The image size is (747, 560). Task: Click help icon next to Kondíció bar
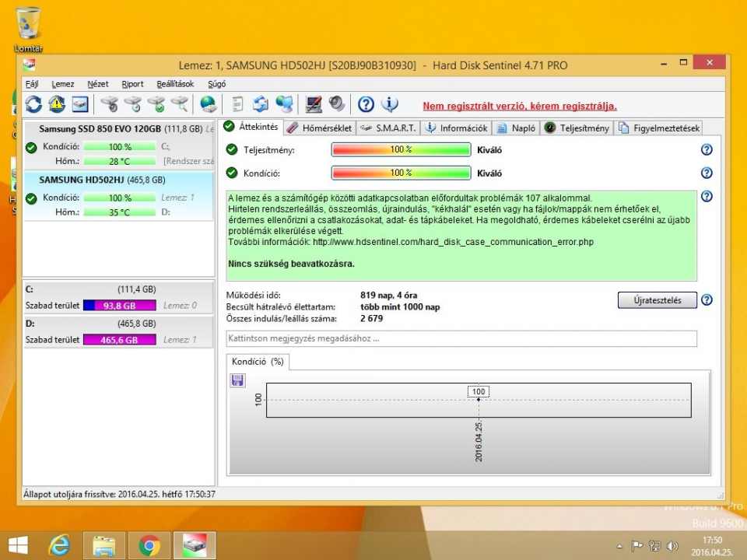(707, 173)
